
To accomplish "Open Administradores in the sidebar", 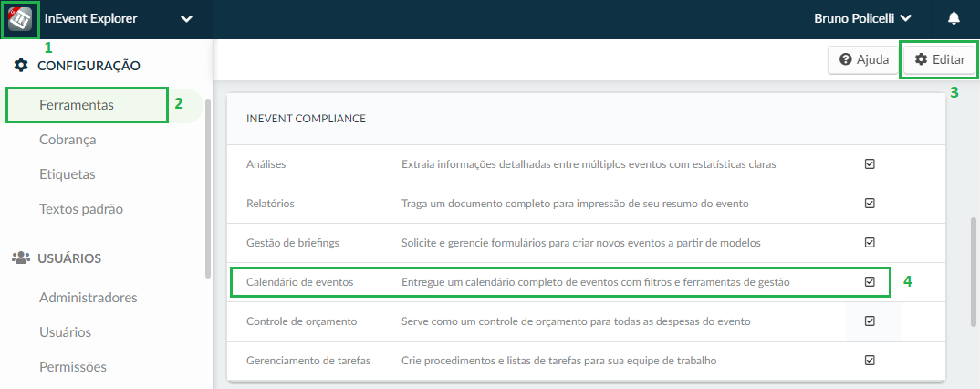I will coord(89,297).
